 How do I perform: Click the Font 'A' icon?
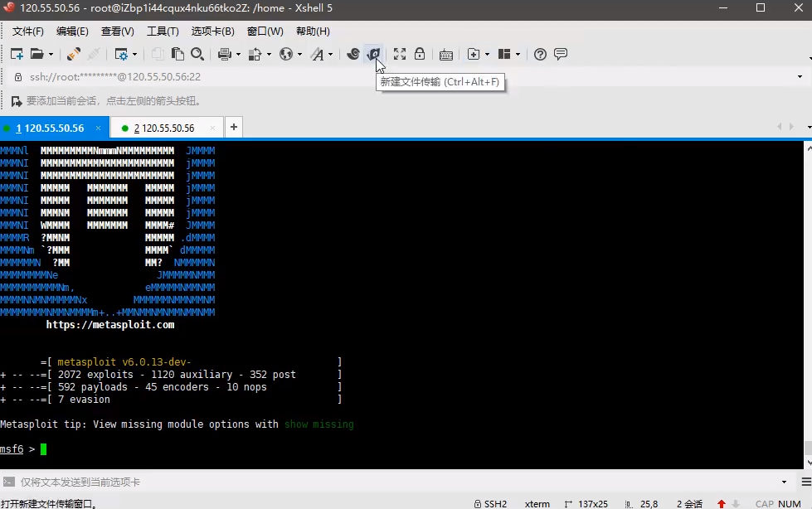tap(317, 54)
